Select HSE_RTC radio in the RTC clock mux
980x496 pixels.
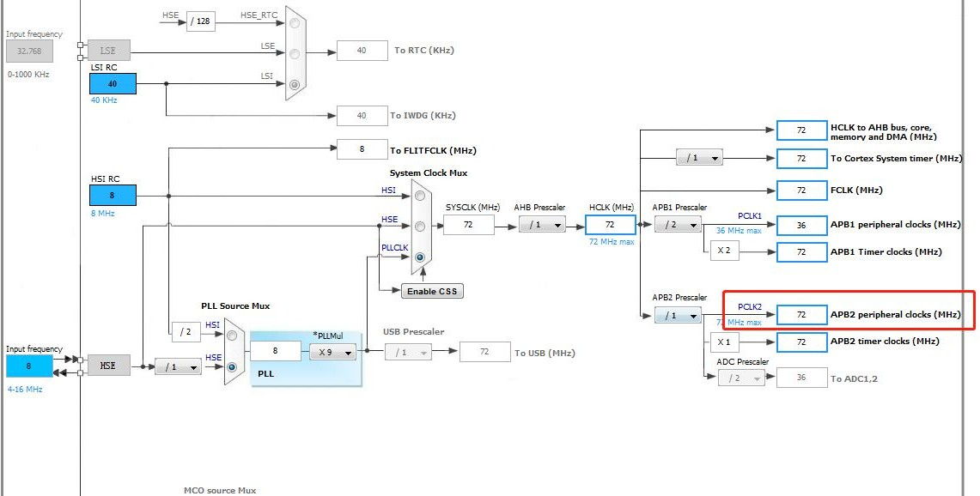[x=295, y=23]
